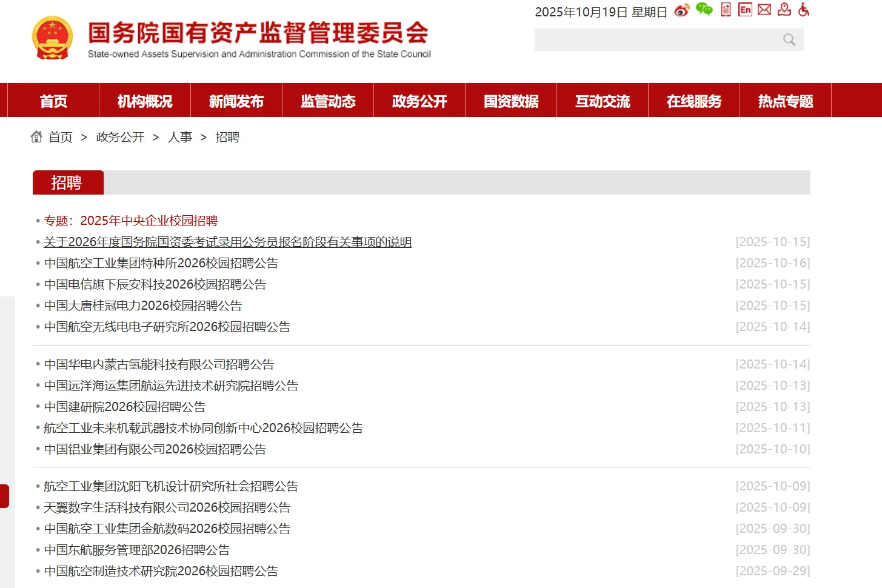Open the 在线服务 navigation item
Viewport: 882px width, 588px height.
coord(694,101)
